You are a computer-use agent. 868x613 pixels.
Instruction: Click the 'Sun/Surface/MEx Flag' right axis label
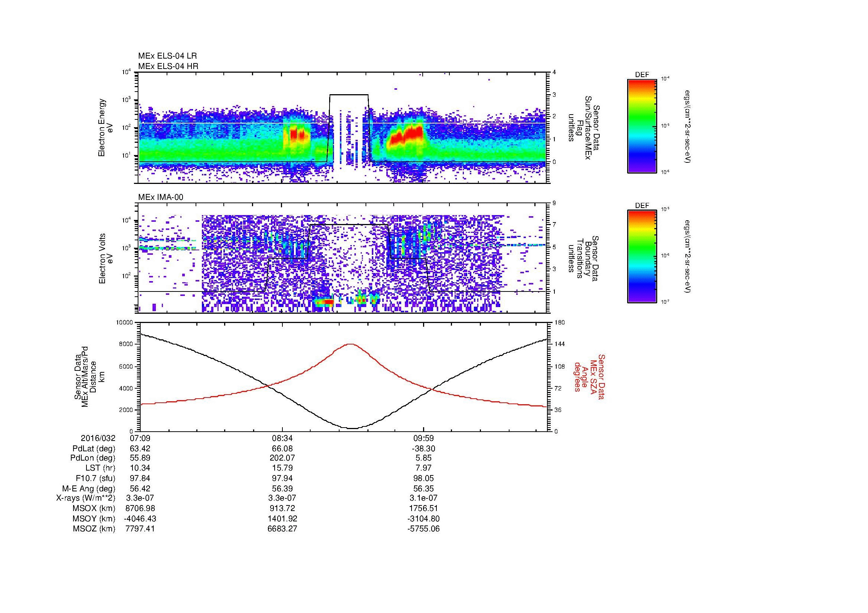pos(583,128)
